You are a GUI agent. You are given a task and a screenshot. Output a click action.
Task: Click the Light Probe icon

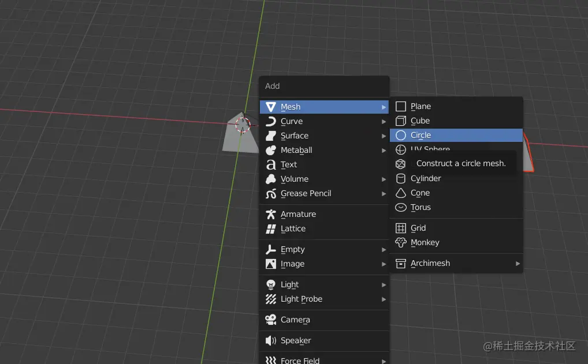click(x=271, y=299)
